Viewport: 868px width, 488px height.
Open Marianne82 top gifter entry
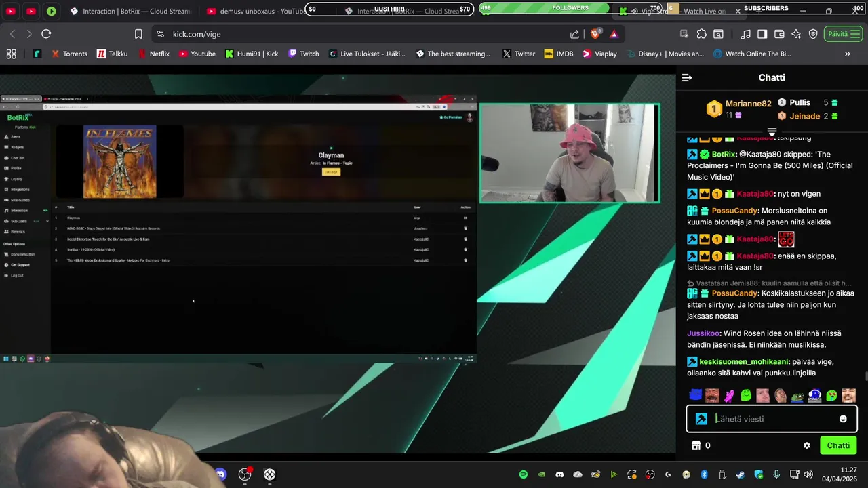pyautogui.click(x=741, y=108)
